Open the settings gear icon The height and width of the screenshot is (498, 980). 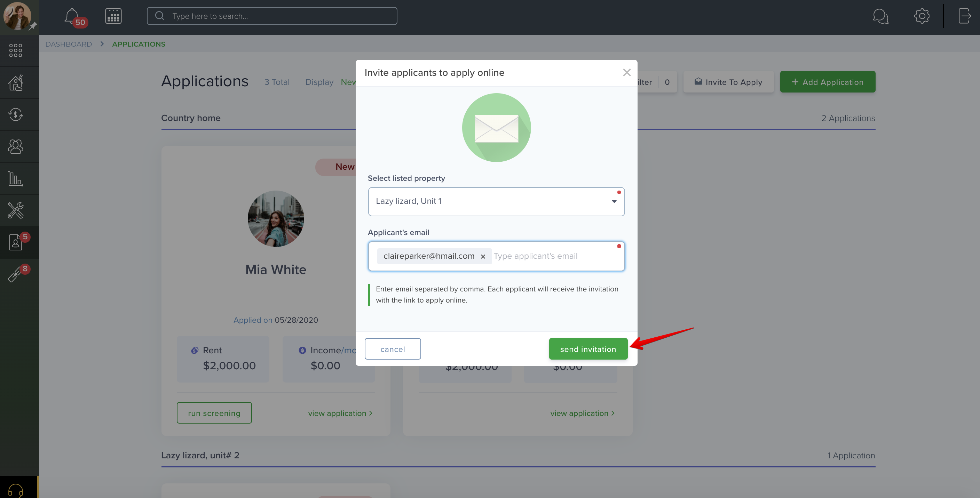pyautogui.click(x=922, y=16)
